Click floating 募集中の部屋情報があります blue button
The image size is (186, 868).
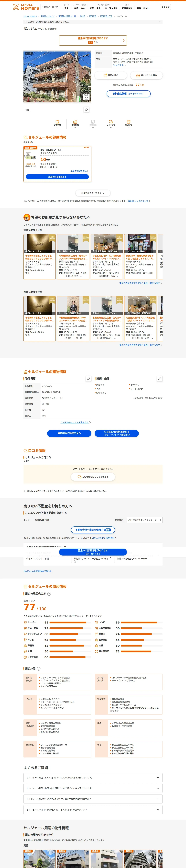click(x=93, y=552)
